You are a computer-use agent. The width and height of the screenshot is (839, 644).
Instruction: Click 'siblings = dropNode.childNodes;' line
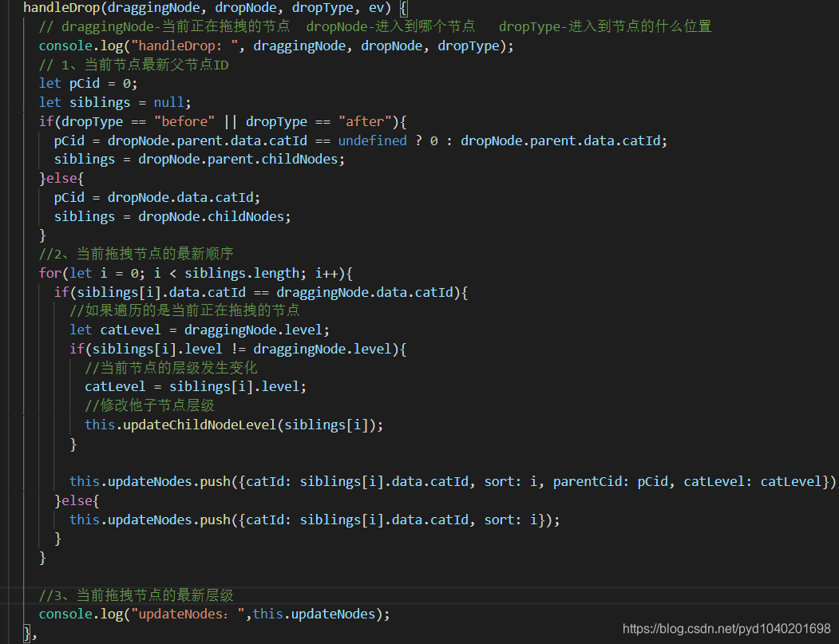pos(172,216)
